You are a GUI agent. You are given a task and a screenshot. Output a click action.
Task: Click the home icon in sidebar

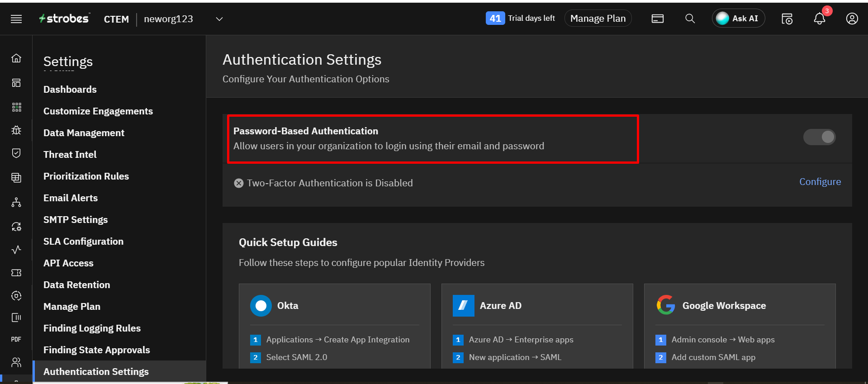tap(16, 58)
